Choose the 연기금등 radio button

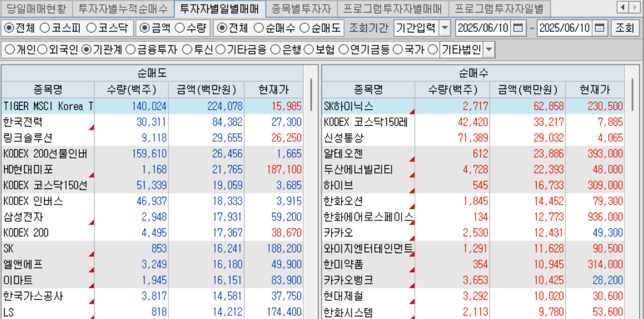pyautogui.click(x=344, y=50)
